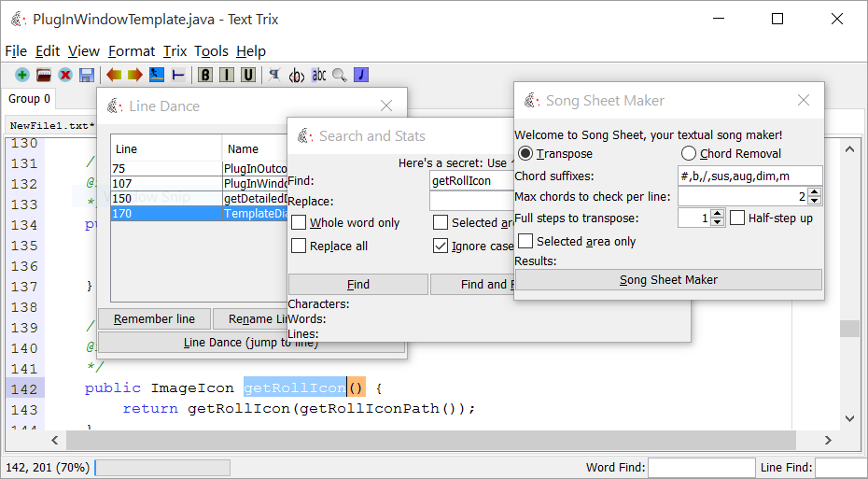Decrease Full steps to transpose value
Screen dimensions: 868x479
pos(718,222)
